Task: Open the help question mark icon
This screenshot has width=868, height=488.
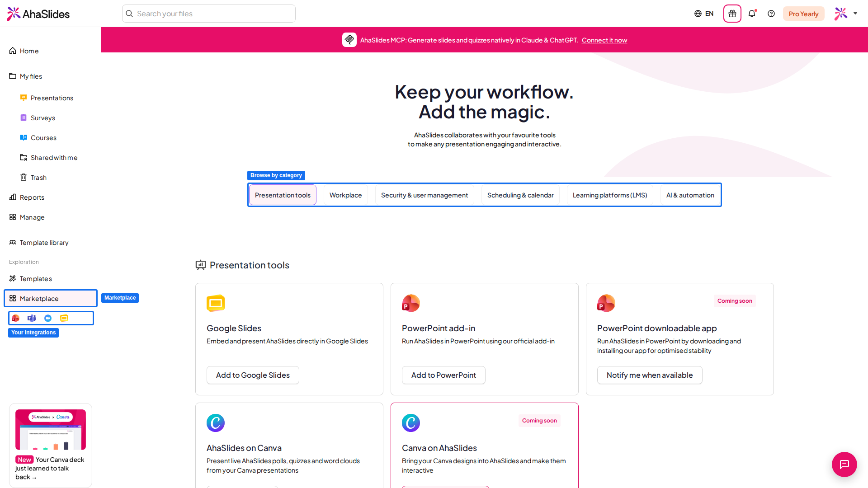Action: pos(771,14)
